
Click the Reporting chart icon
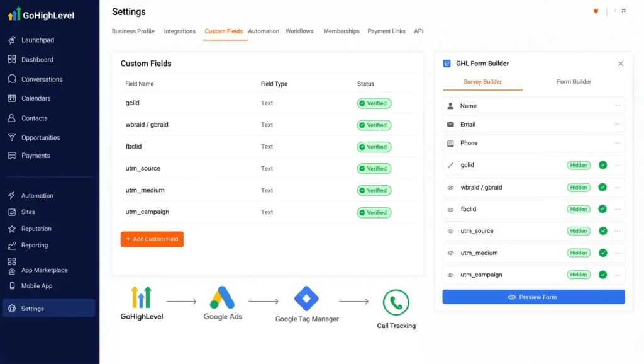[x=12, y=245]
